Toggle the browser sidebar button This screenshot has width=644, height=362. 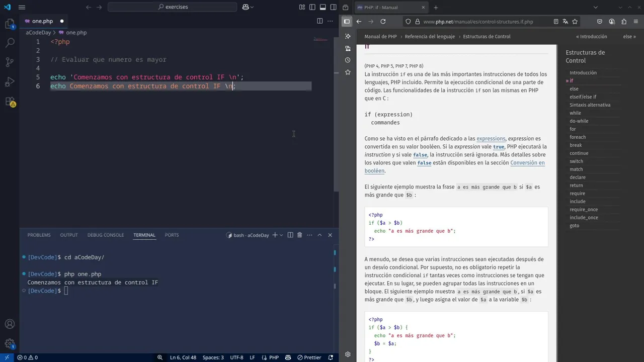tap(347, 22)
